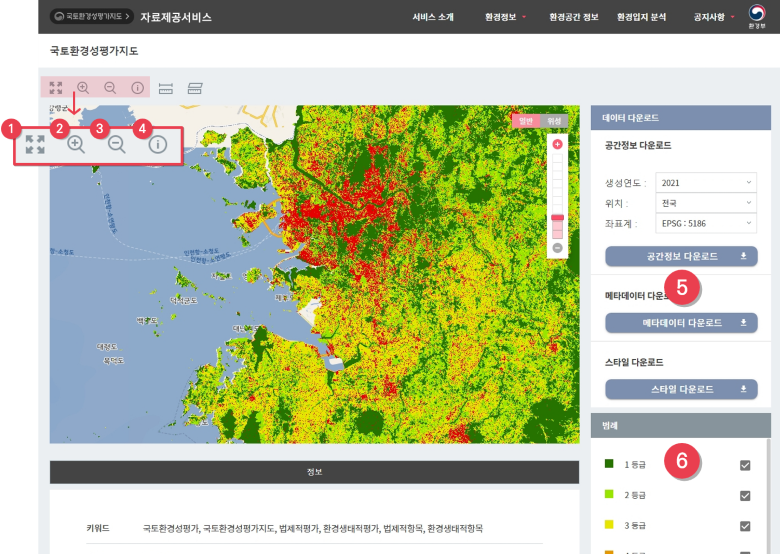Toggle the 3 등급 legend checkbox
The height and width of the screenshot is (554, 780).
[x=745, y=526]
